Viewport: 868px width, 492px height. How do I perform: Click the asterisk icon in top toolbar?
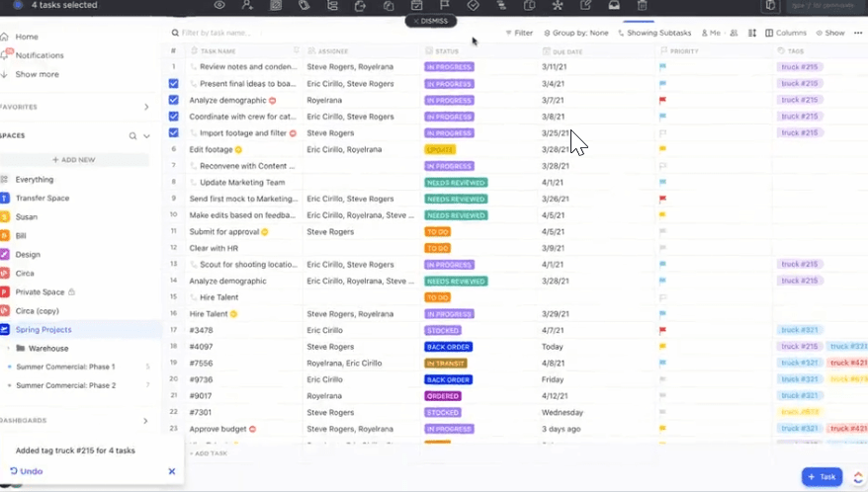pyautogui.click(x=558, y=6)
